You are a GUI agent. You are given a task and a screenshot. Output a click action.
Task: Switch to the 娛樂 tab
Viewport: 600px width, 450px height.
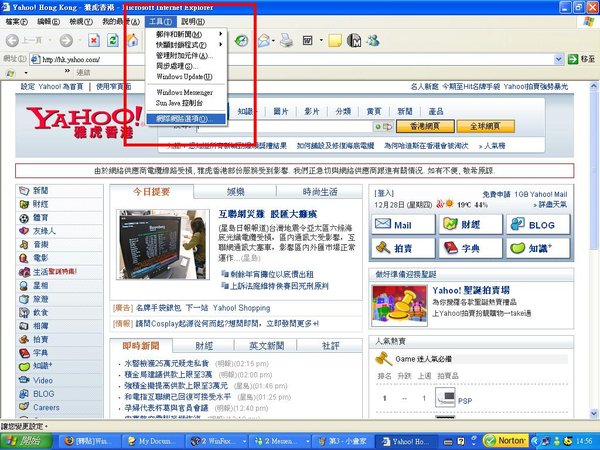[235, 192]
